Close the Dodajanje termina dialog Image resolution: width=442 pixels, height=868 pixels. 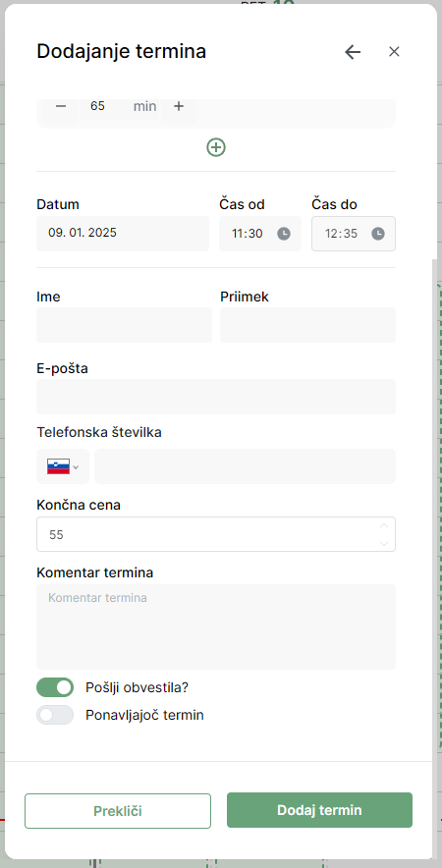(x=394, y=51)
